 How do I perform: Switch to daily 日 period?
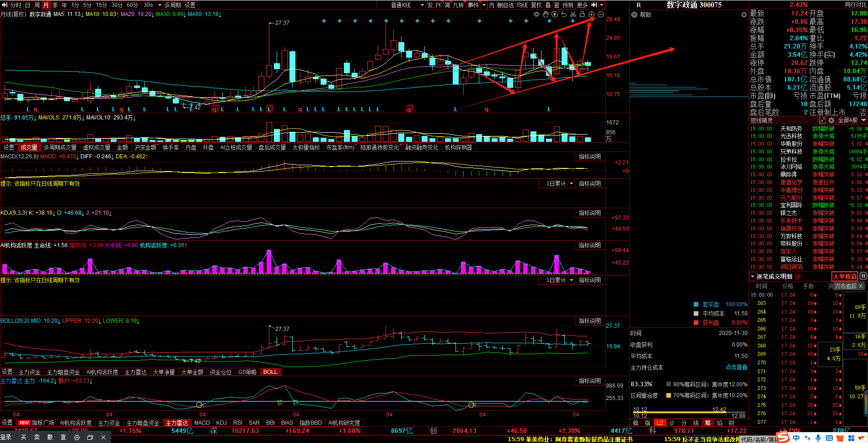(27, 5)
